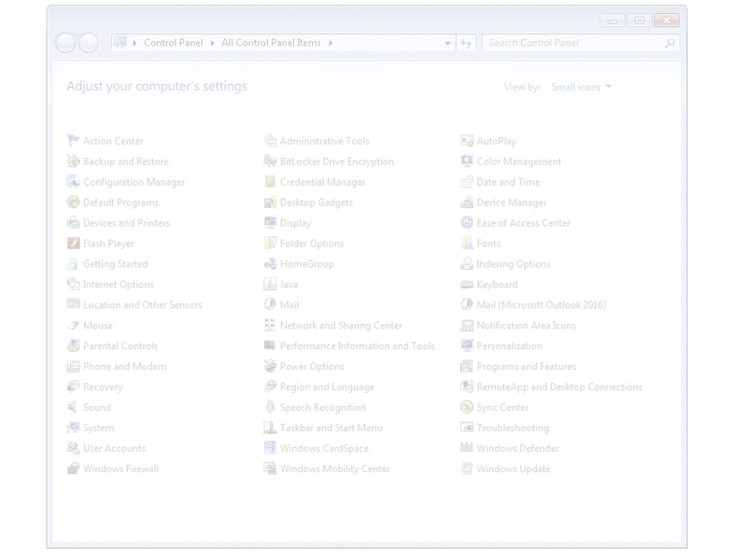Open Configuration Manager icon

pyautogui.click(x=73, y=181)
